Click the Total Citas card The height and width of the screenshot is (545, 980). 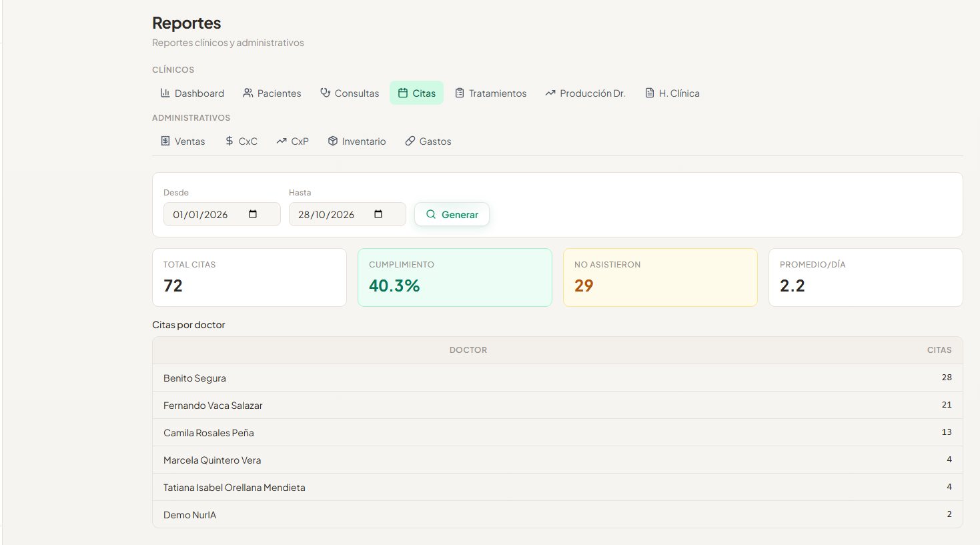[250, 278]
